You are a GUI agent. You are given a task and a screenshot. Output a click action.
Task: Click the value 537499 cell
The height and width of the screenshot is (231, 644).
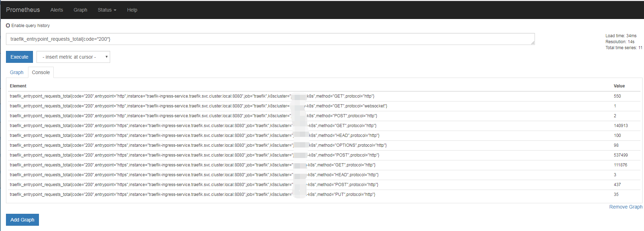pyautogui.click(x=620, y=155)
